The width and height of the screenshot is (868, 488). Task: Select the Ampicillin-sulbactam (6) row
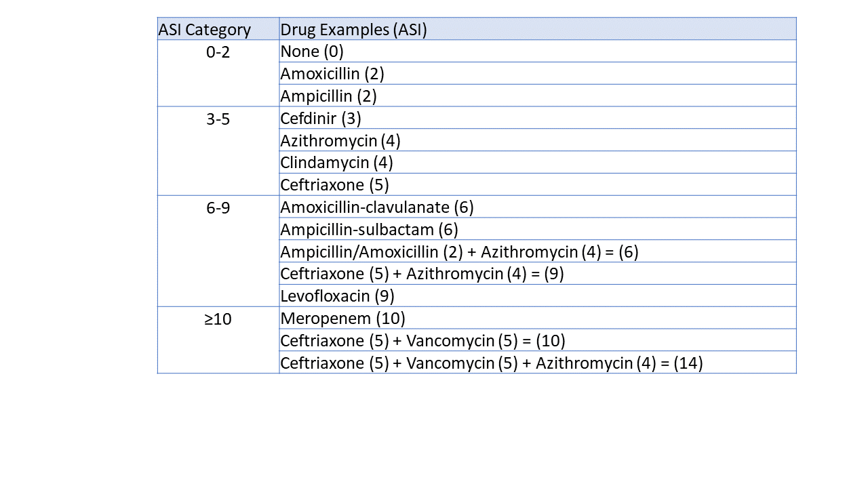[538, 229]
